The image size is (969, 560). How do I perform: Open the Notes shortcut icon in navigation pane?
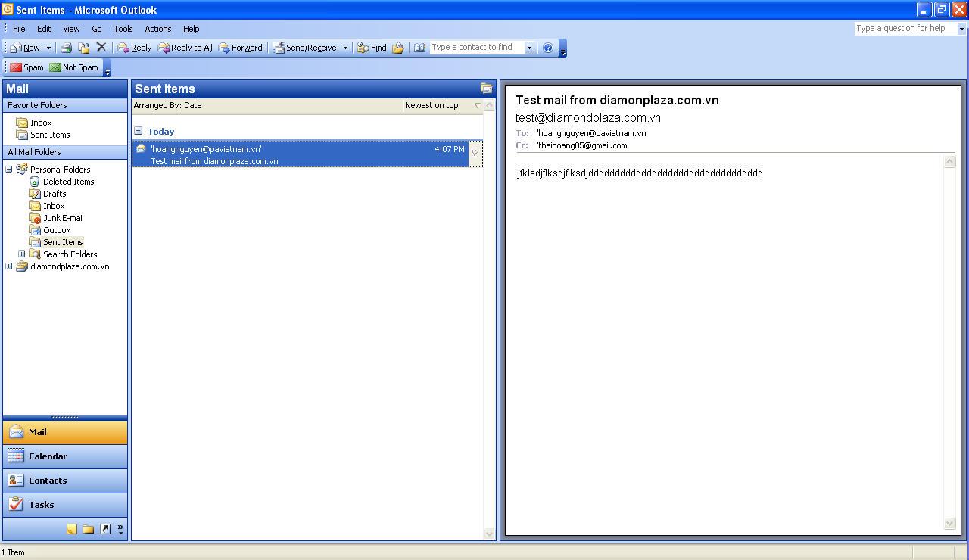click(x=71, y=529)
